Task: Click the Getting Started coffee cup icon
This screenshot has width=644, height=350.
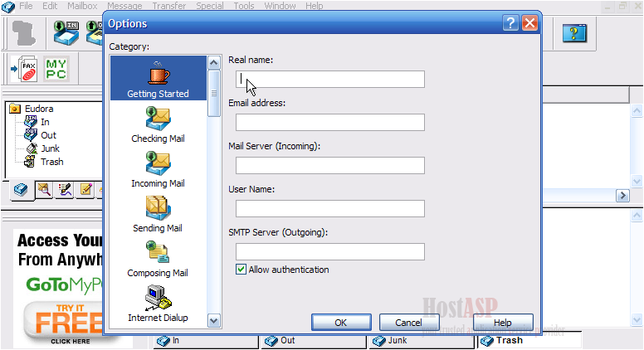Action: point(159,73)
